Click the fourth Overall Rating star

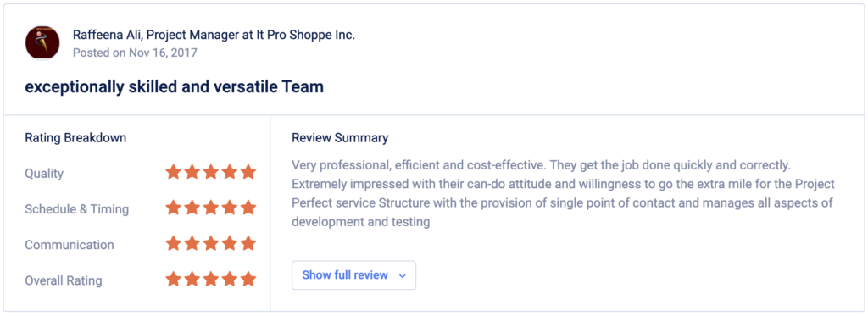point(230,279)
